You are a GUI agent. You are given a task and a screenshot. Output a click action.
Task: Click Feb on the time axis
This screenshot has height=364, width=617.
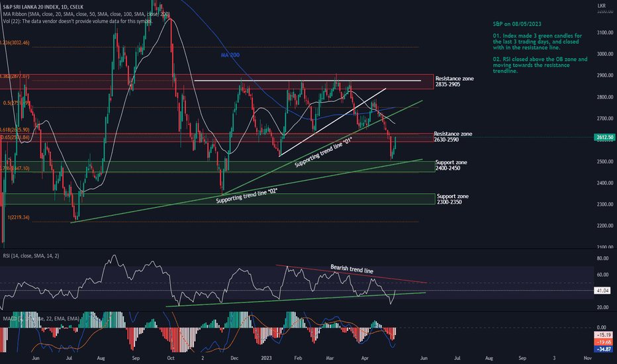tap(298, 358)
